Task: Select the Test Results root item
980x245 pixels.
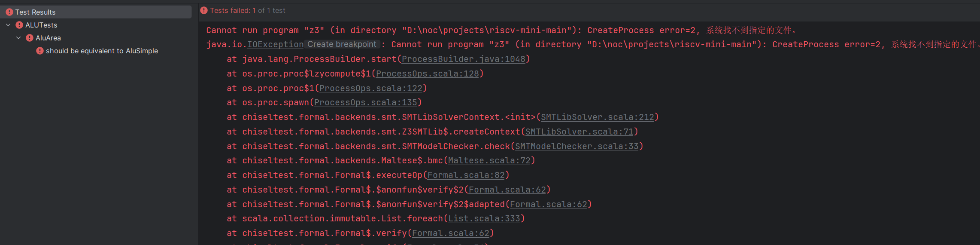Action: tap(35, 12)
